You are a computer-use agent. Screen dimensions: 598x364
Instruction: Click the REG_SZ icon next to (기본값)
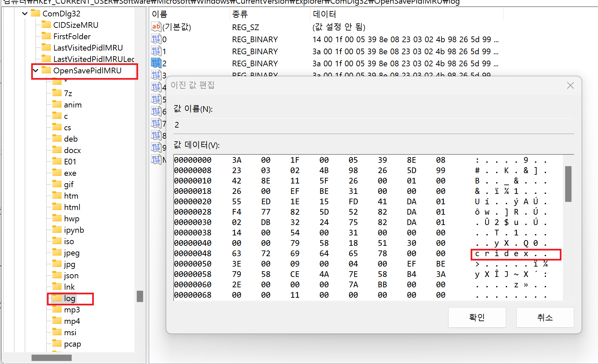pos(156,27)
